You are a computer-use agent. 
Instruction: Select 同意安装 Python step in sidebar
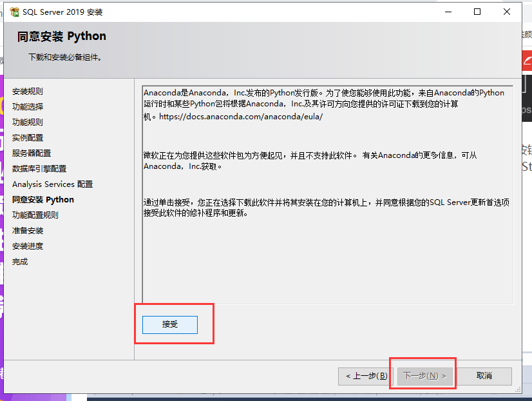[43, 200]
